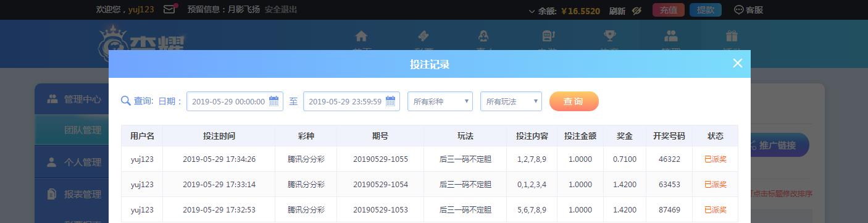Click bet time 2019-05-29 17:33:14
Viewport: 868px width, 223px height.
(219, 185)
